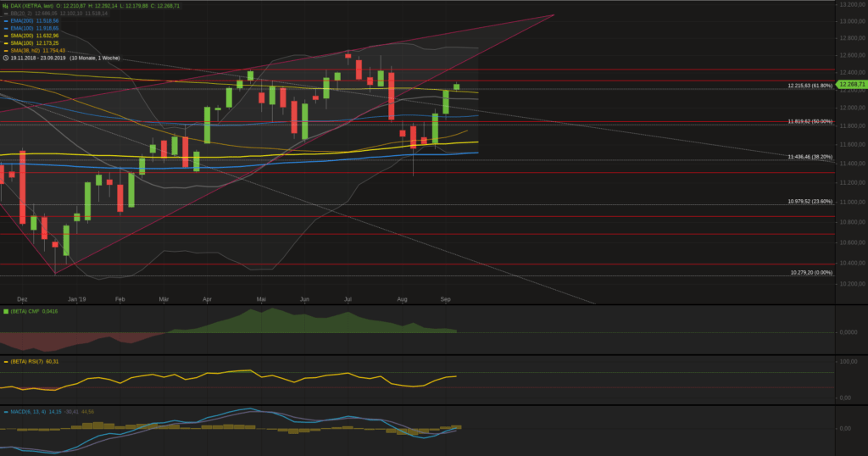The height and width of the screenshot is (456, 868).
Task: Click the Jan '19 label on the time axis
Action: (76, 299)
